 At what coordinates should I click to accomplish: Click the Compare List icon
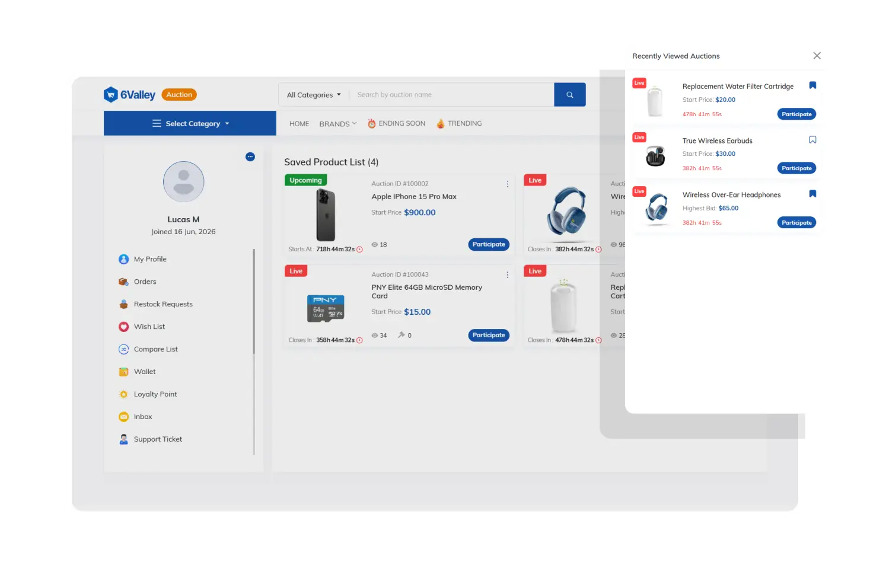pyautogui.click(x=123, y=349)
